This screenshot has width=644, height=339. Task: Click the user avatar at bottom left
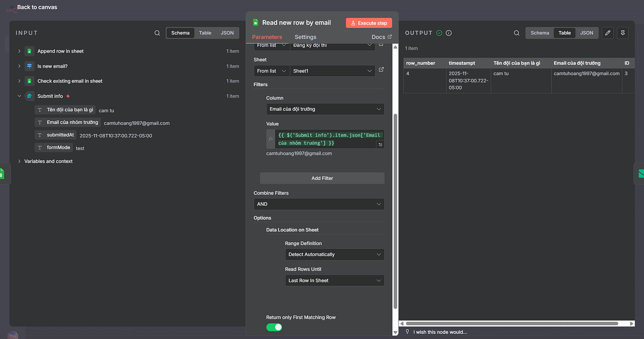point(13,335)
